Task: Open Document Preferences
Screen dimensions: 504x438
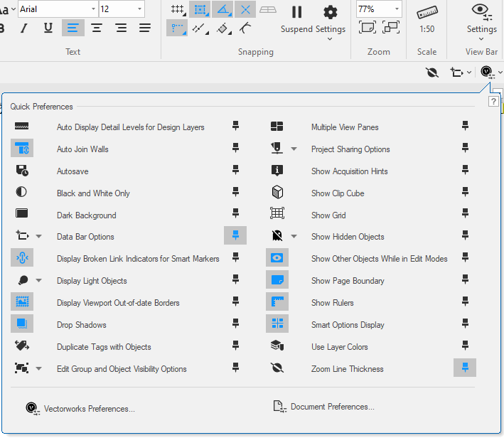Action: pos(332,407)
